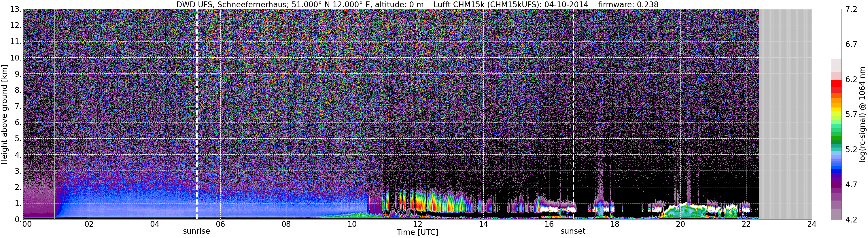Click the white top section of the colorbar

click(x=836, y=34)
